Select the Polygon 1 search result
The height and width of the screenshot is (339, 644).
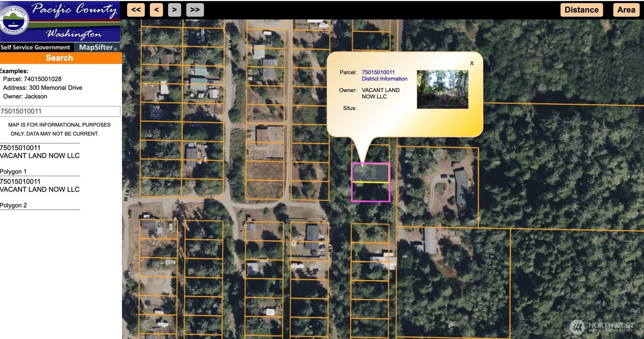pos(14,171)
